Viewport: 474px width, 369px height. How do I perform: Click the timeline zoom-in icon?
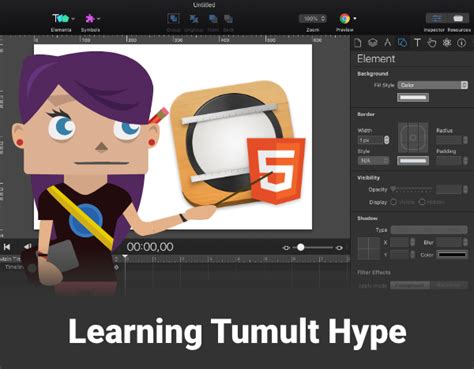339,248
